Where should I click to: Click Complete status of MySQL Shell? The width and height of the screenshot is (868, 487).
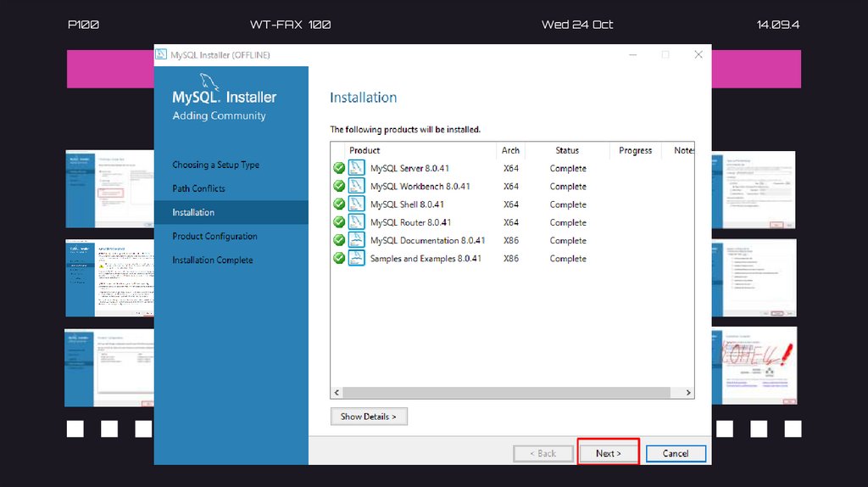tap(568, 204)
